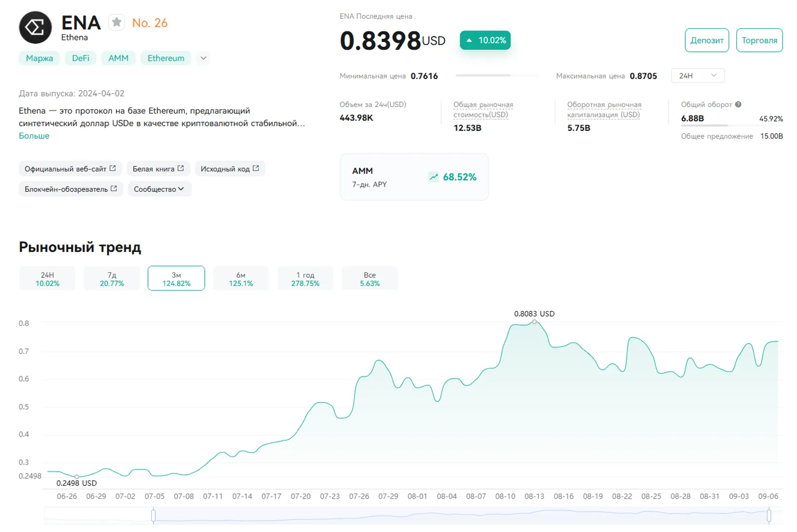797x532 pixels.
Task: Click the DeFi tag
Action: (x=80, y=58)
